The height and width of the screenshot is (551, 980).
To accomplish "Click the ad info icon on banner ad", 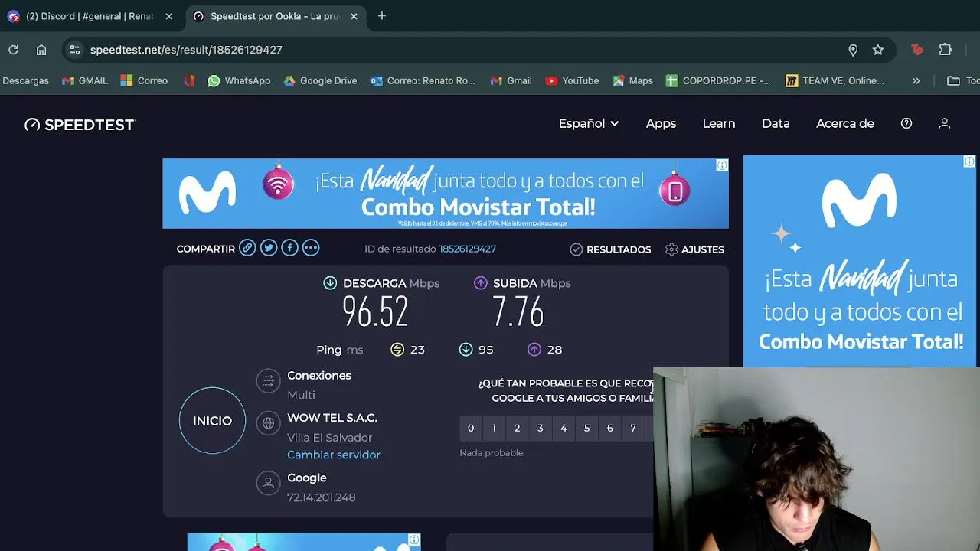I will pyautogui.click(x=722, y=165).
